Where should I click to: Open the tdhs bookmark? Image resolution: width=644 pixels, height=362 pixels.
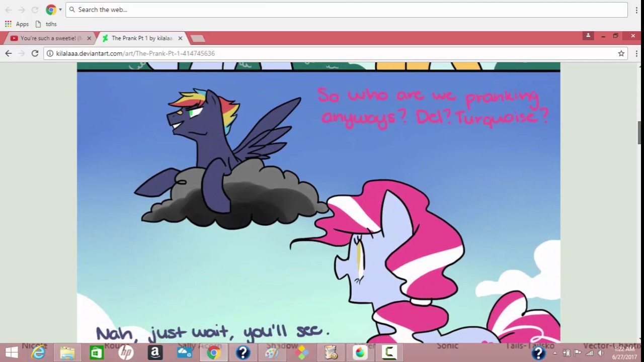[x=46, y=24]
